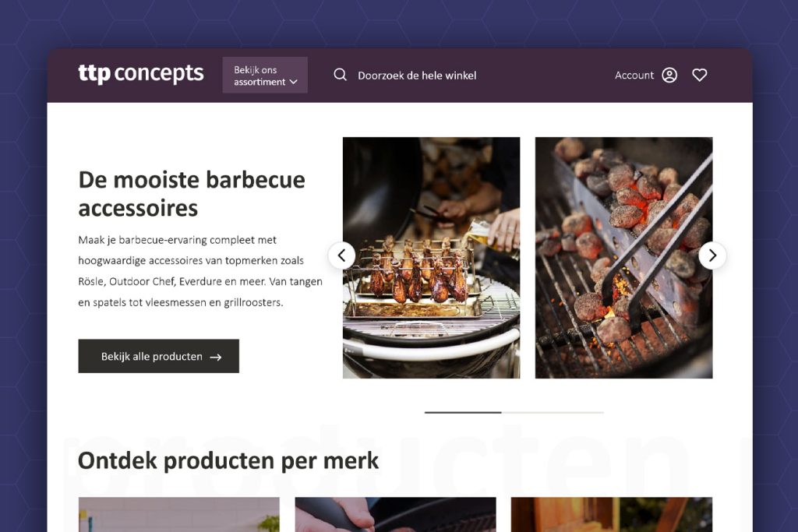Viewport: 798px width, 532px height.
Task: Advance carousel with the right arrow
Action: (712, 255)
